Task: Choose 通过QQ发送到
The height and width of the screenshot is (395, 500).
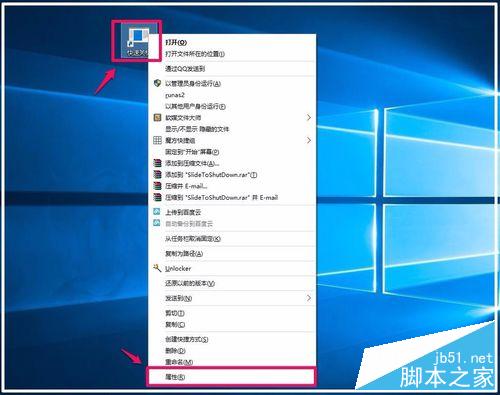Action: (x=185, y=69)
